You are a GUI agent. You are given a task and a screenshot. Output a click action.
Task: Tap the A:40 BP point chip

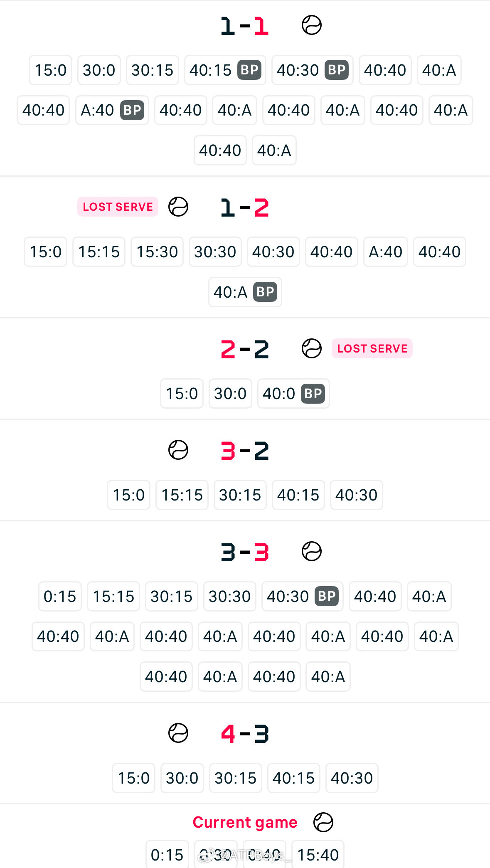112,110
